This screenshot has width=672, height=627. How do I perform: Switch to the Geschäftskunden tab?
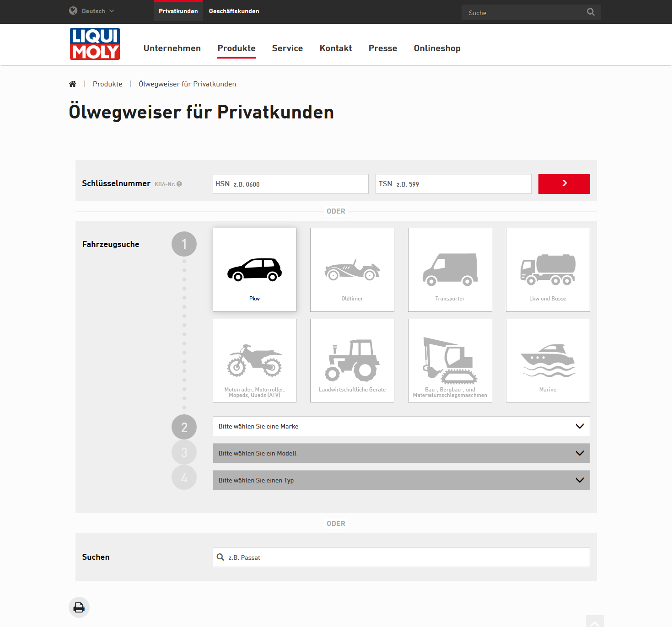click(x=234, y=11)
